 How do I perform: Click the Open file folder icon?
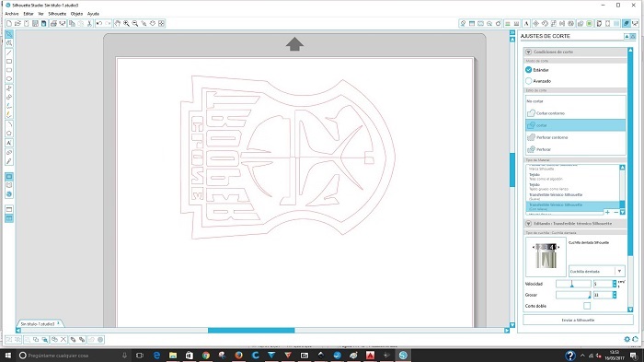click(17, 23)
